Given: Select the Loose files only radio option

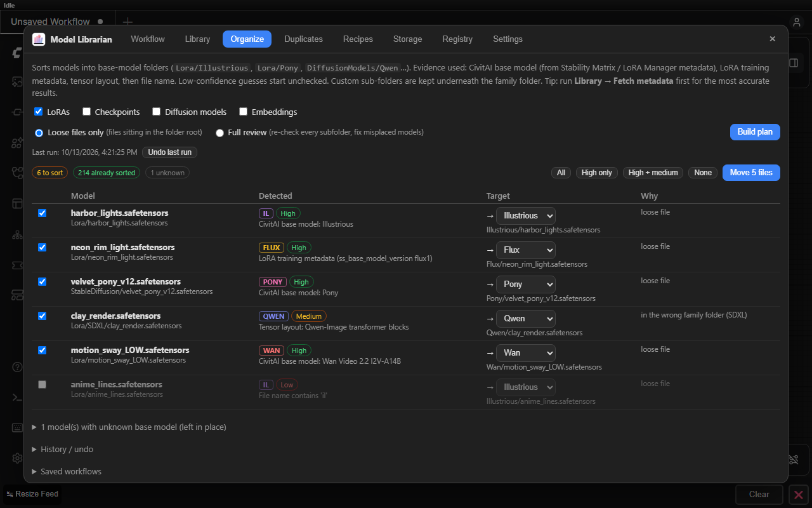Looking at the screenshot, I should (39, 133).
